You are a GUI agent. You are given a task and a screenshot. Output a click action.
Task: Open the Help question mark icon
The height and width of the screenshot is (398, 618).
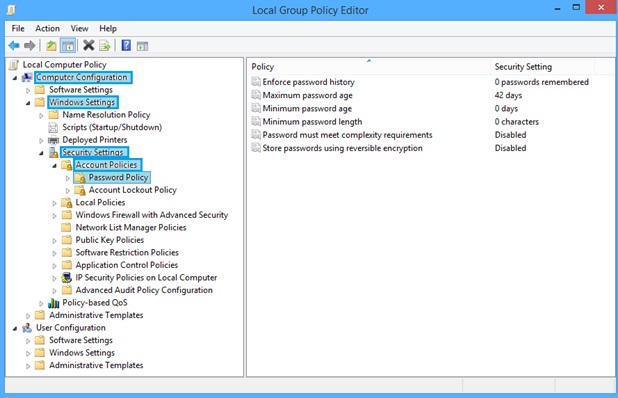pos(126,45)
